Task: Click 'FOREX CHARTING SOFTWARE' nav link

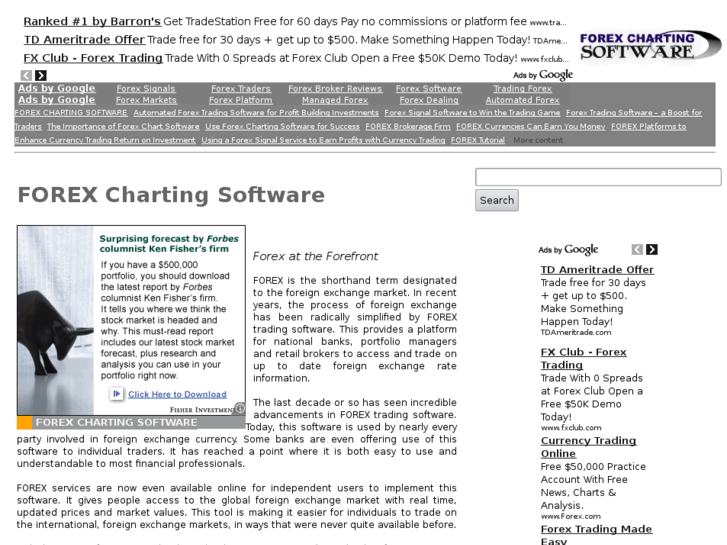Action: [71, 113]
